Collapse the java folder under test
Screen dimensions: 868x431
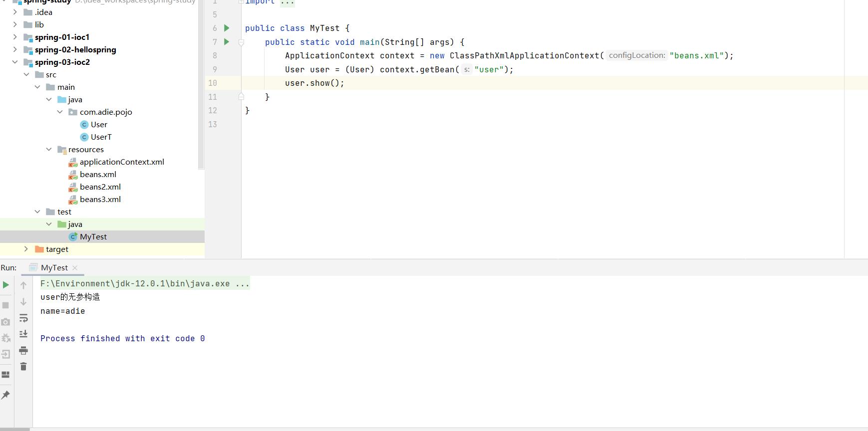(x=49, y=224)
